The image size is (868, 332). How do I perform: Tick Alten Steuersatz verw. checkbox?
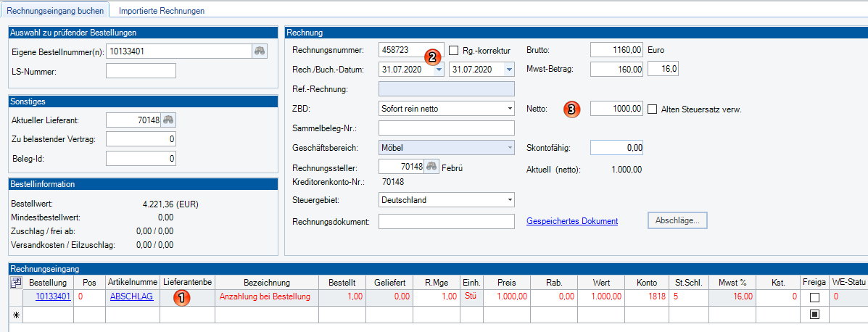[652, 109]
